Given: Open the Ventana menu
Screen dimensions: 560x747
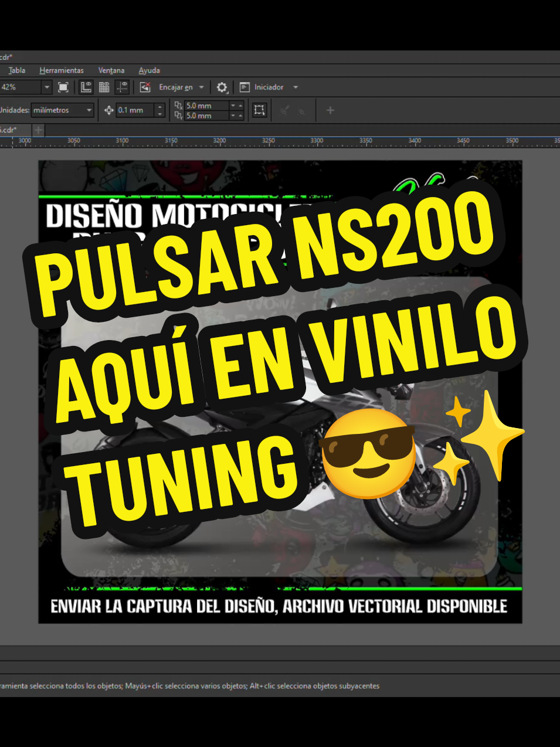Looking at the screenshot, I should pos(111,70).
